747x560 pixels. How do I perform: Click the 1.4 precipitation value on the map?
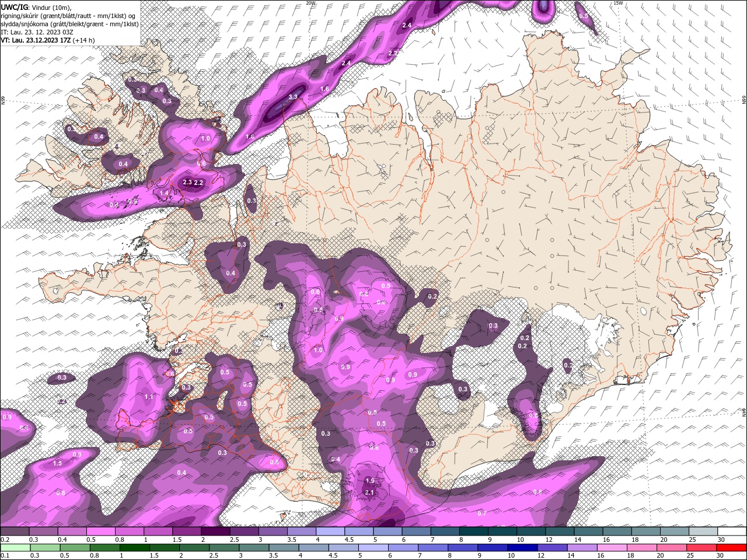[x=164, y=193]
